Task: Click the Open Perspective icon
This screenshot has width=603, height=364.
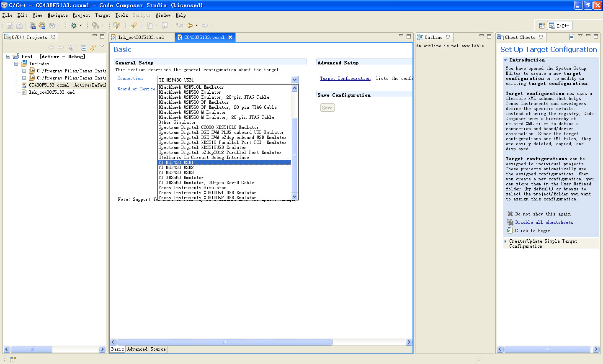Action: [542, 26]
